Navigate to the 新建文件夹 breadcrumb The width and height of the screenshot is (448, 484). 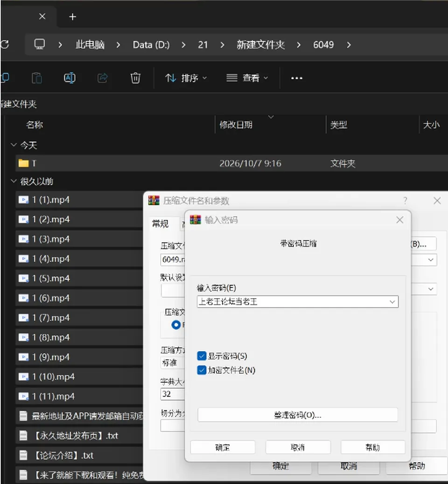[x=260, y=45]
